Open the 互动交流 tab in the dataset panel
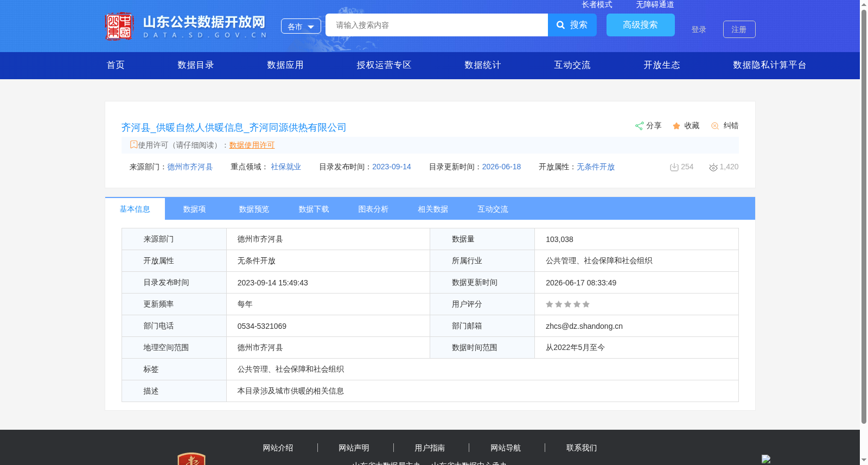Viewport: 868px width, 465px height. pos(493,209)
